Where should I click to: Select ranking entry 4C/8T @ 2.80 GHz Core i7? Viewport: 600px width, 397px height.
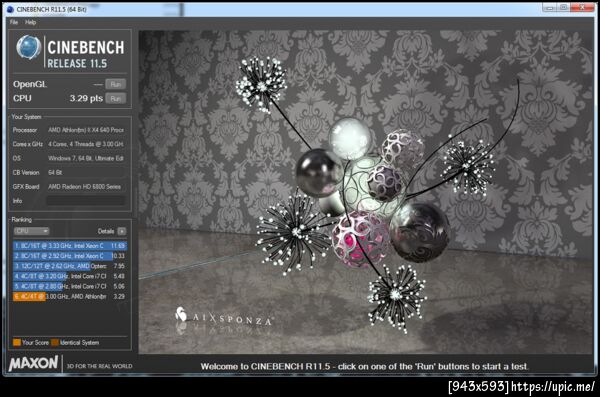[x=70, y=286]
